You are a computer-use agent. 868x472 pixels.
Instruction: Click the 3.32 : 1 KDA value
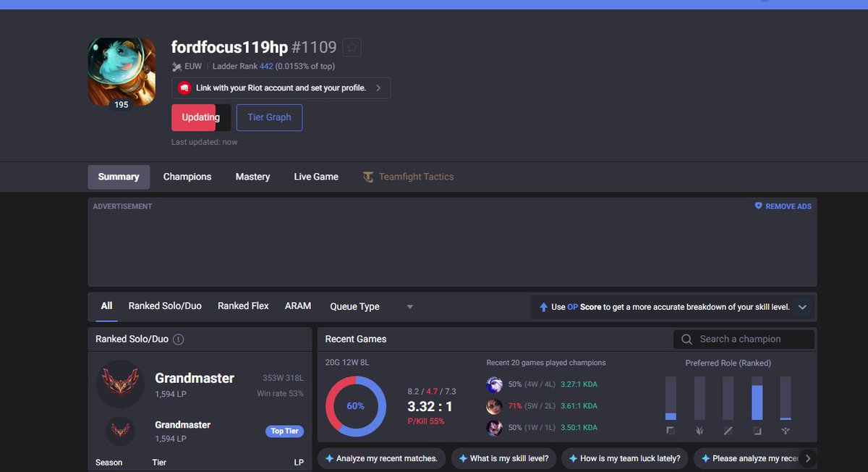430,407
